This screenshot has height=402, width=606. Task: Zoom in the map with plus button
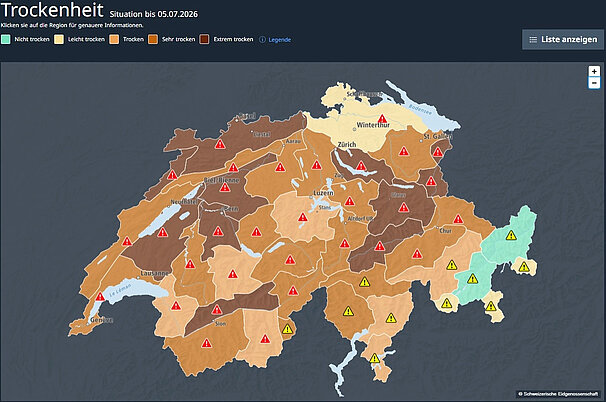click(x=594, y=72)
